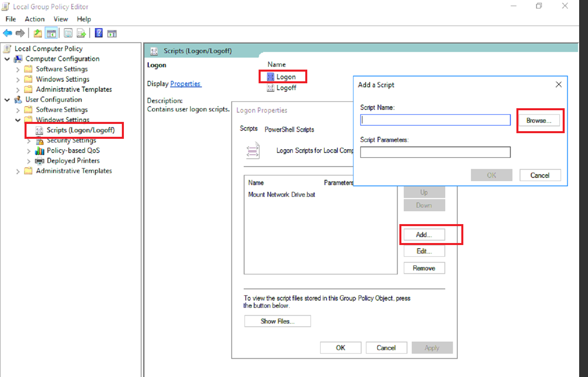The image size is (588, 377).
Task: Expand Windows Settings under Computer Configuration
Action: coord(18,79)
